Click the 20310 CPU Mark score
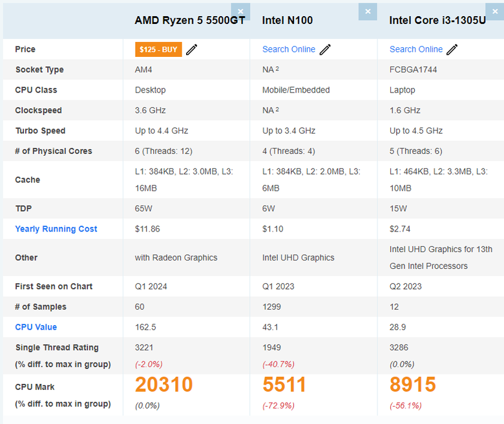Image resolution: width=504 pixels, height=424 pixels. click(x=163, y=385)
